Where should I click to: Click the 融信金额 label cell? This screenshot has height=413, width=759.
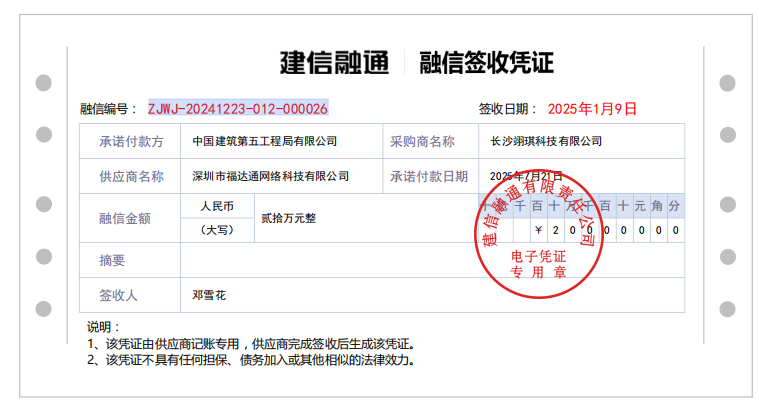pyautogui.click(x=130, y=218)
